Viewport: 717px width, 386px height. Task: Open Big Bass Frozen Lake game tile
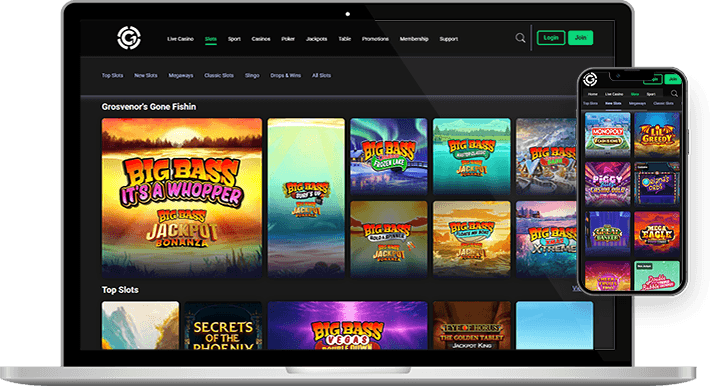point(389,156)
